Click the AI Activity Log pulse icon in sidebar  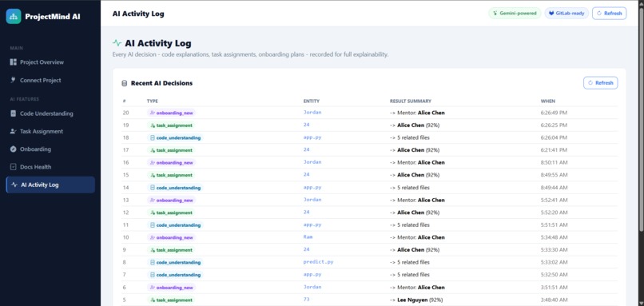click(14, 185)
